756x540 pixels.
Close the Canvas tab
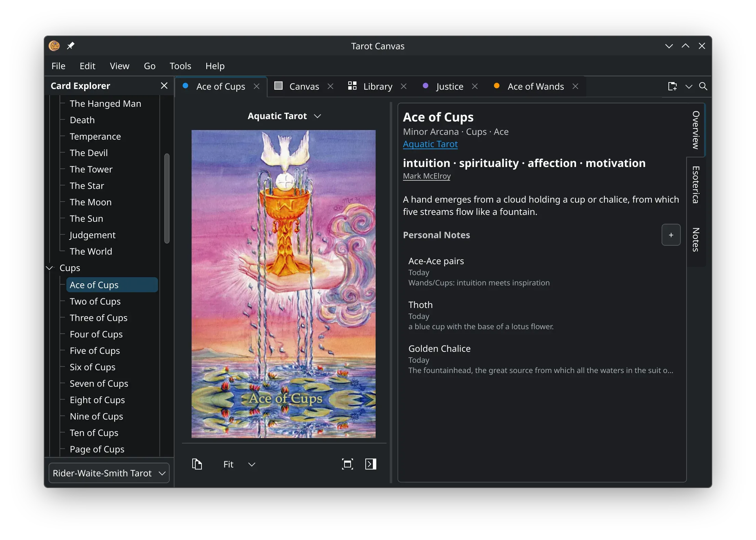click(x=330, y=87)
